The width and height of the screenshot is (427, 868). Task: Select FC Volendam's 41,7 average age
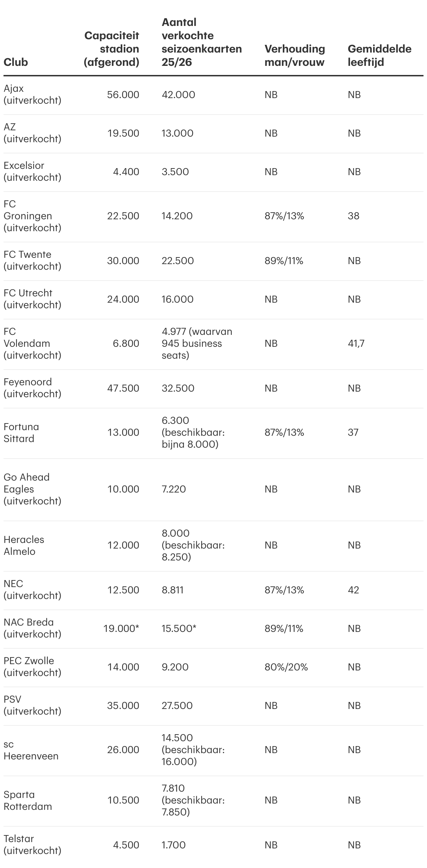point(356,343)
